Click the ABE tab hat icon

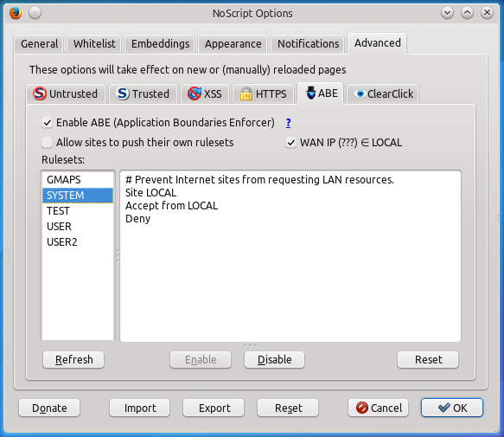coord(310,93)
